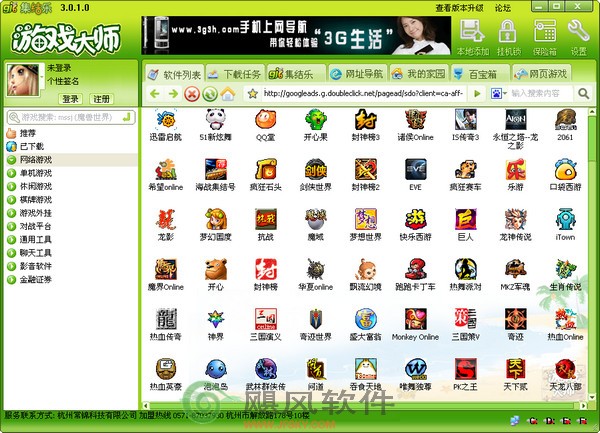
Task: Select the 剑侠世界 game icon
Action: pos(315,169)
